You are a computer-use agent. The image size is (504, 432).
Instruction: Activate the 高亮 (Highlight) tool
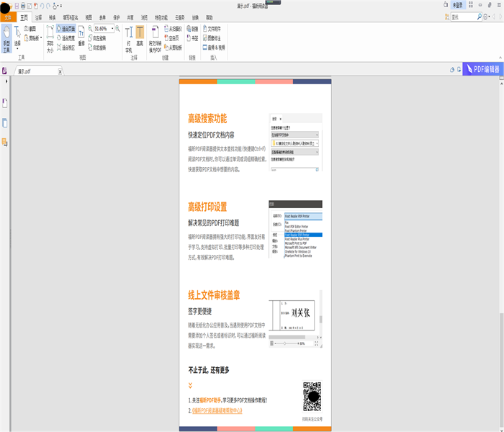[x=140, y=36]
